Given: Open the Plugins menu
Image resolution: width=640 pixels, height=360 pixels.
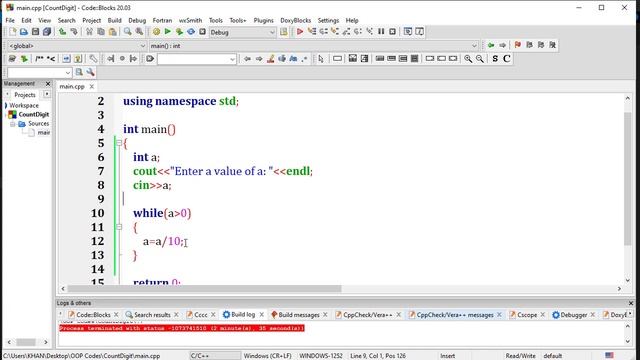Looking at the screenshot, I should (263, 20).
